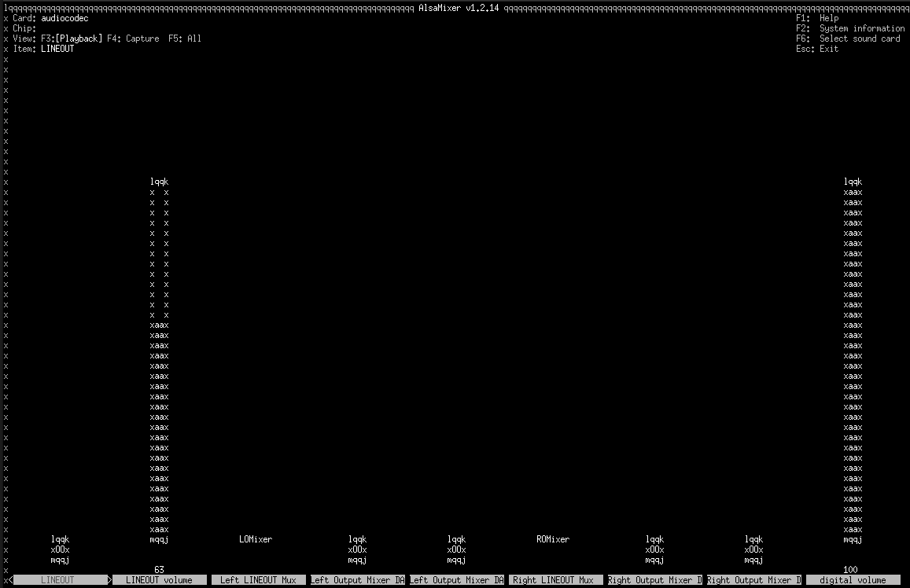The image size is (910, 588).
Task: Click F6 Select sound card
Action: coord(848,39)
